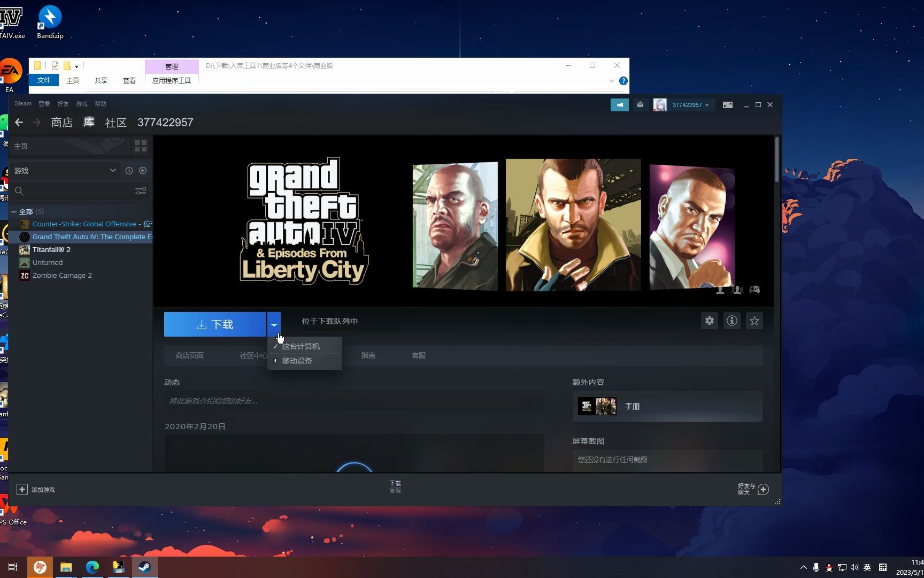Open Explorer quick access toolbar dropdown

(76, 66)
